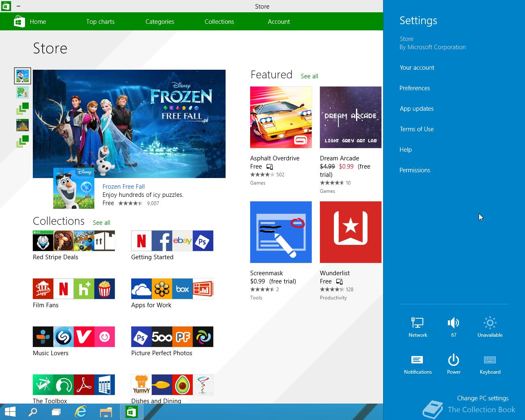The image size is (525, 420).
Task: Open the Collections tab
Action: click(x=219, y=22)
